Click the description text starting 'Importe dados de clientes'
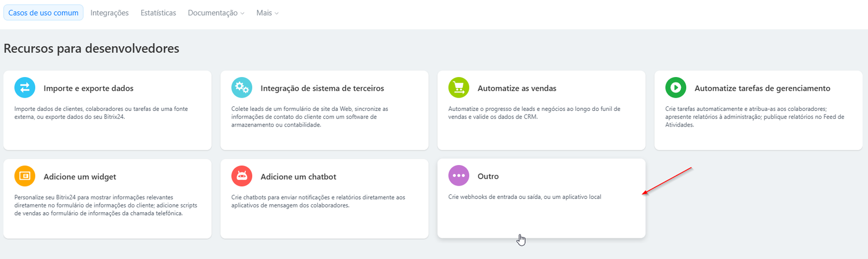 101,112
